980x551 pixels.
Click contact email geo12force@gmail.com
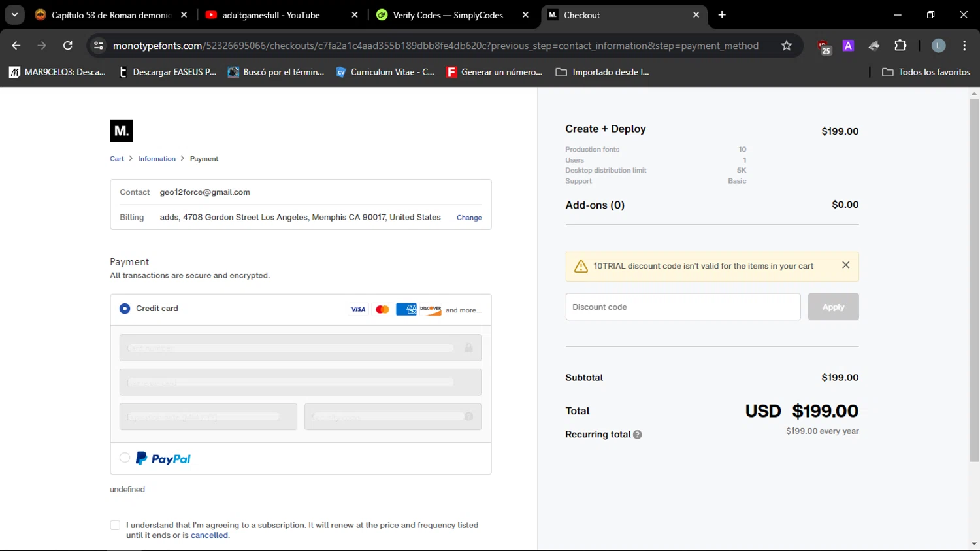tap(205, 192)
